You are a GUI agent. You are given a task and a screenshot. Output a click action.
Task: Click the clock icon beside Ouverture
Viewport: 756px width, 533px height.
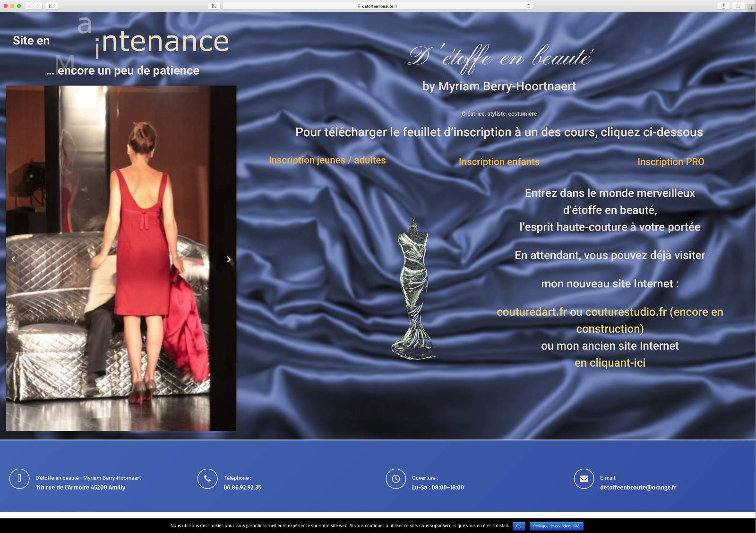coord(395,479)
